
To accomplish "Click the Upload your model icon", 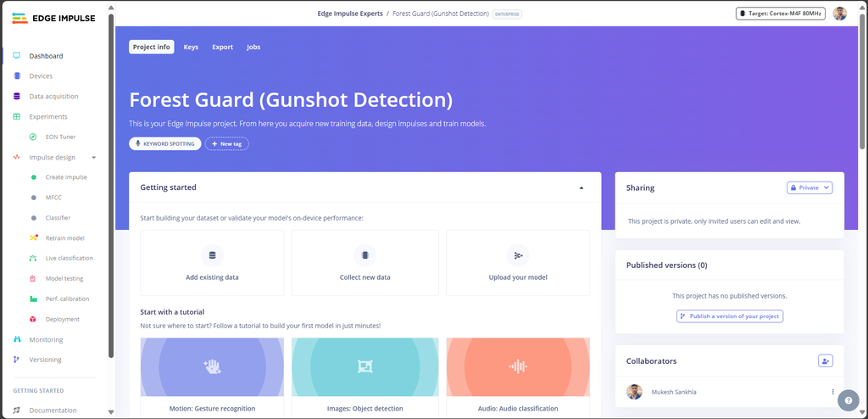I will coord(518,255).
